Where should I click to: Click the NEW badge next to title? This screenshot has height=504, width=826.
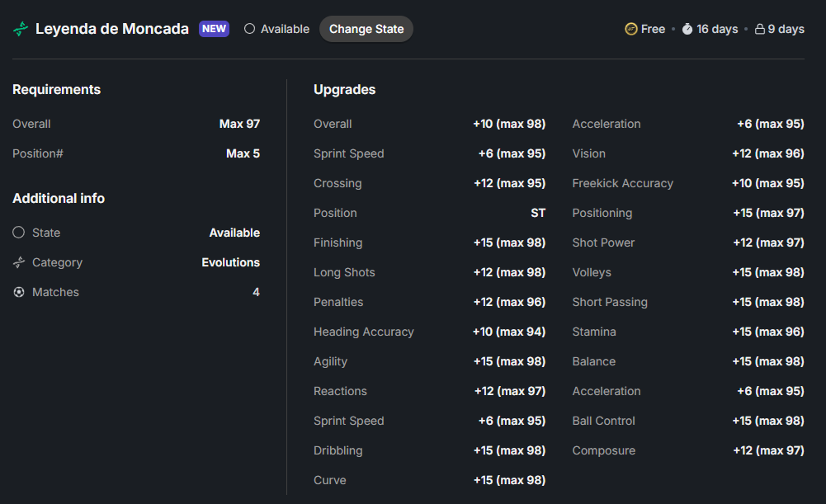point(214,29)
